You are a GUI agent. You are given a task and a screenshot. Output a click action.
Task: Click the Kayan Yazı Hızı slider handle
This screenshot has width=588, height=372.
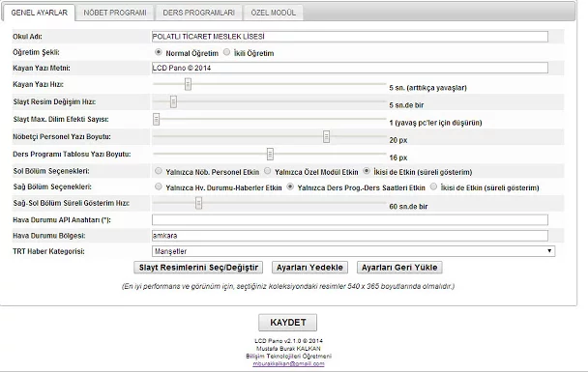click(x=188, y=84)
